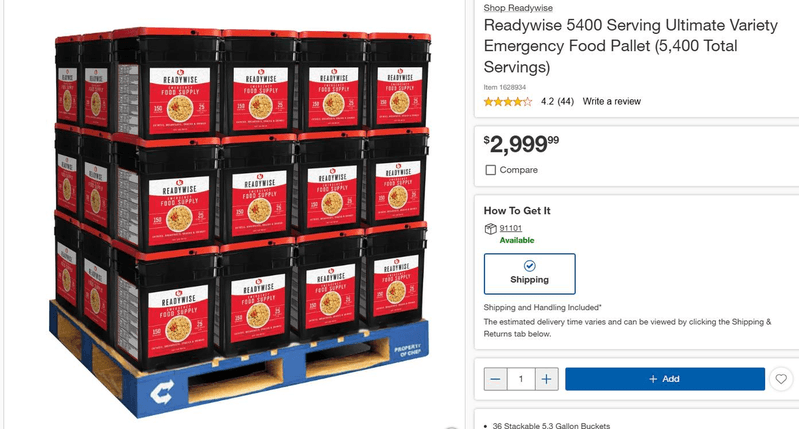Click the star rating icons
Image resolution: width=799 pixels, height=429 pixels.
[x=509, y=101]
